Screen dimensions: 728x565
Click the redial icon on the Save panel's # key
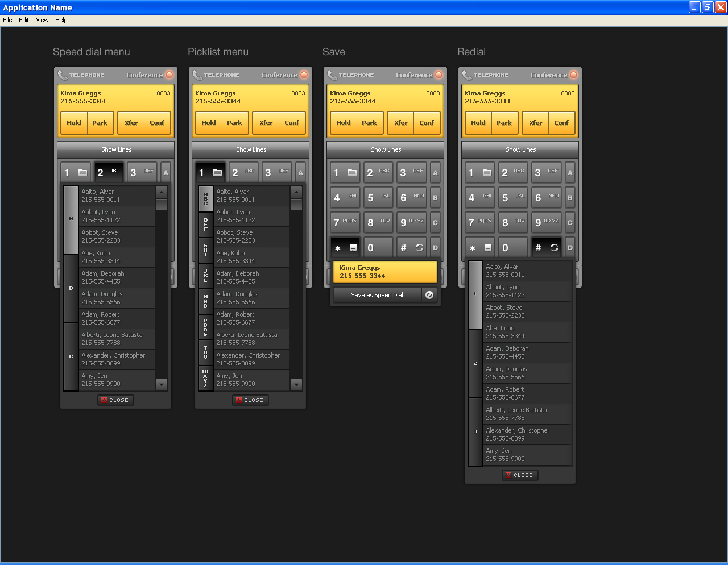click(x=419, y=248)
